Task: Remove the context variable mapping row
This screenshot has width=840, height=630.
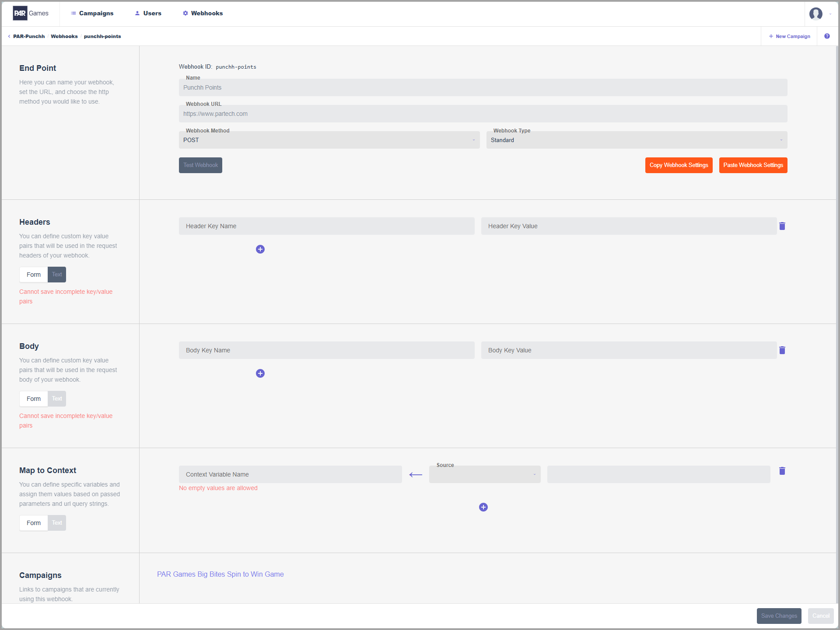Action: click(782, 471)
